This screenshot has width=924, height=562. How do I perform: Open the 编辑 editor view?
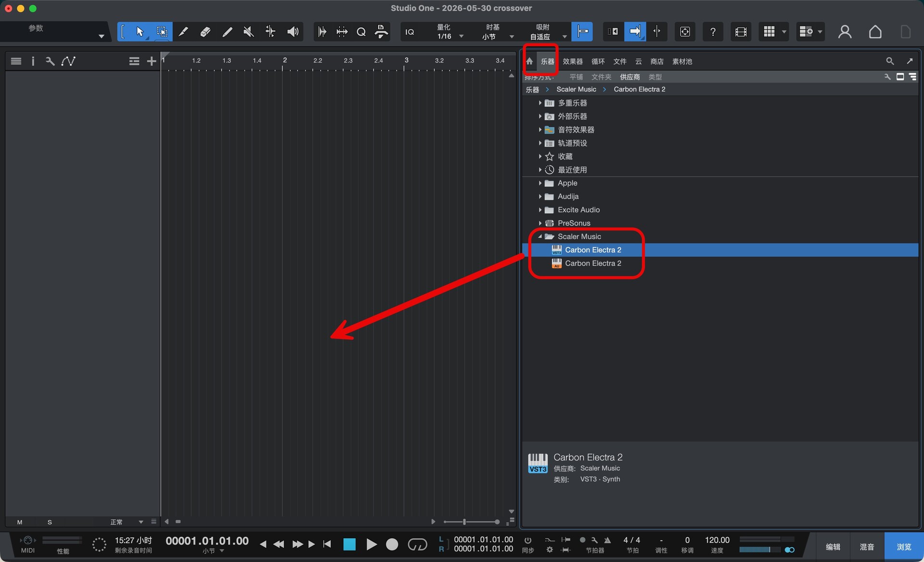(833, 547)
